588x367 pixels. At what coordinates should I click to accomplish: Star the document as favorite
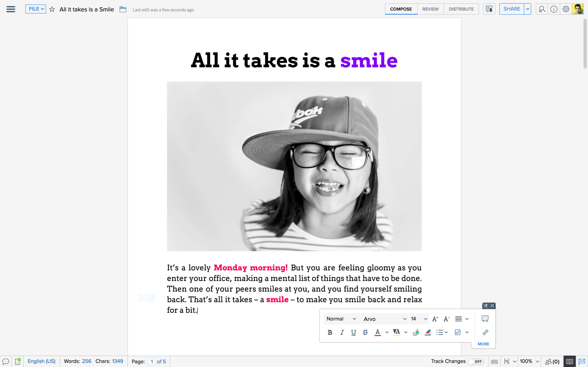click(x=52, y=9)
